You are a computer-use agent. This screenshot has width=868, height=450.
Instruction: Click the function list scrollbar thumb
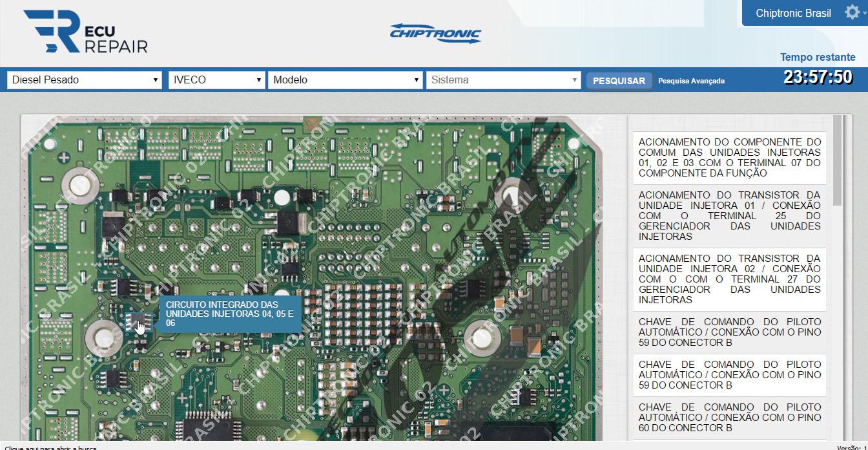(x=838, y=160)
